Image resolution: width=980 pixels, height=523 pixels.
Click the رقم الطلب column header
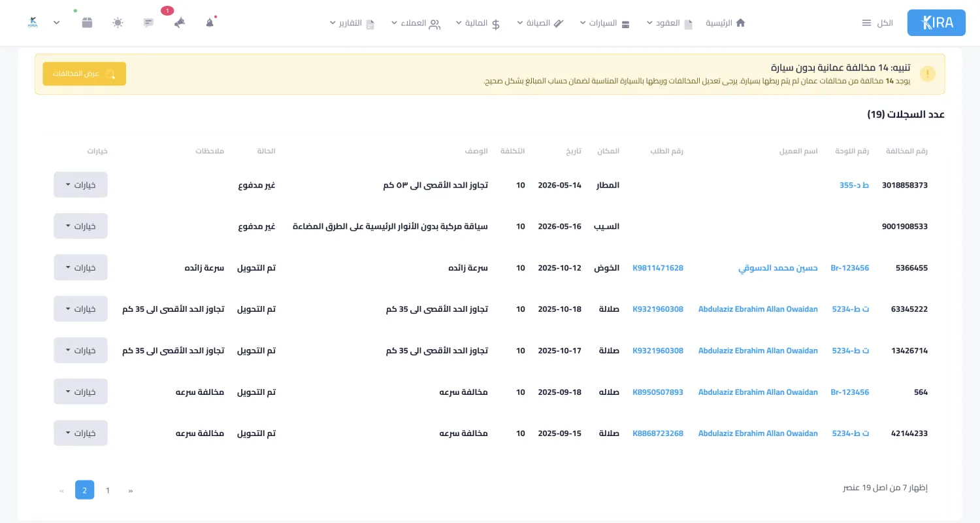pyautogui.click(x=666, y=151)
